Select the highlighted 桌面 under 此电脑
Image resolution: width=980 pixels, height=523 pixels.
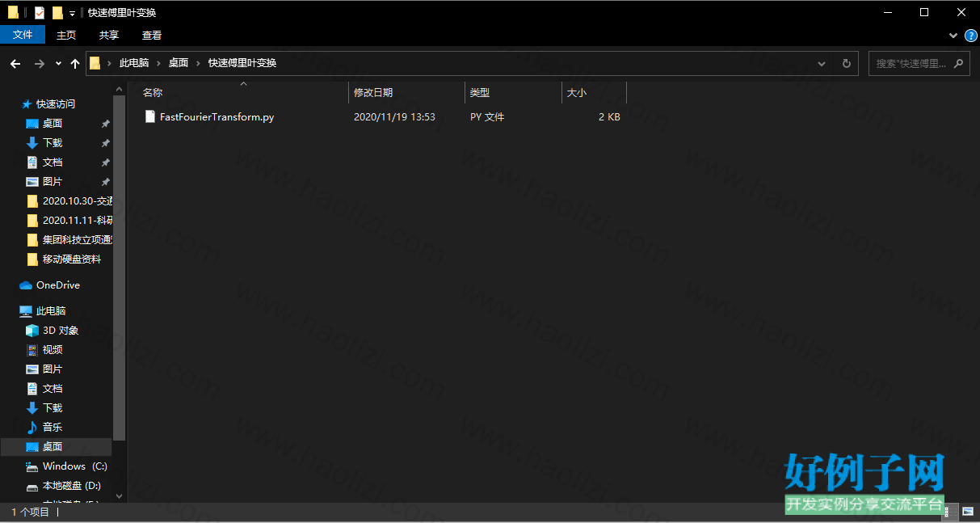tap(56, 447)
